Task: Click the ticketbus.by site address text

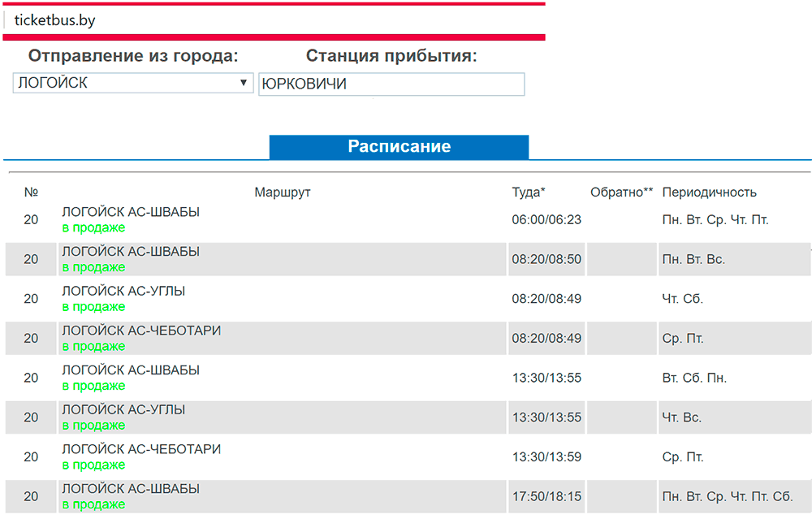Action: 54,20
